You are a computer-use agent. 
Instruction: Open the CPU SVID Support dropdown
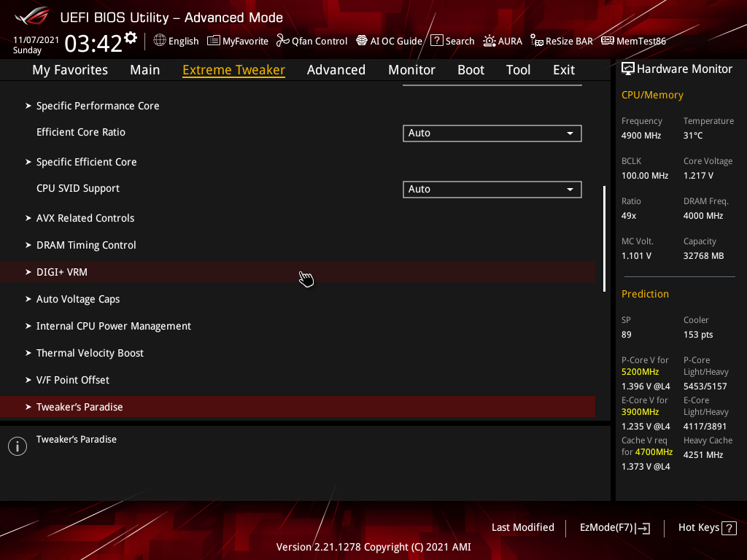coord(492,190)
